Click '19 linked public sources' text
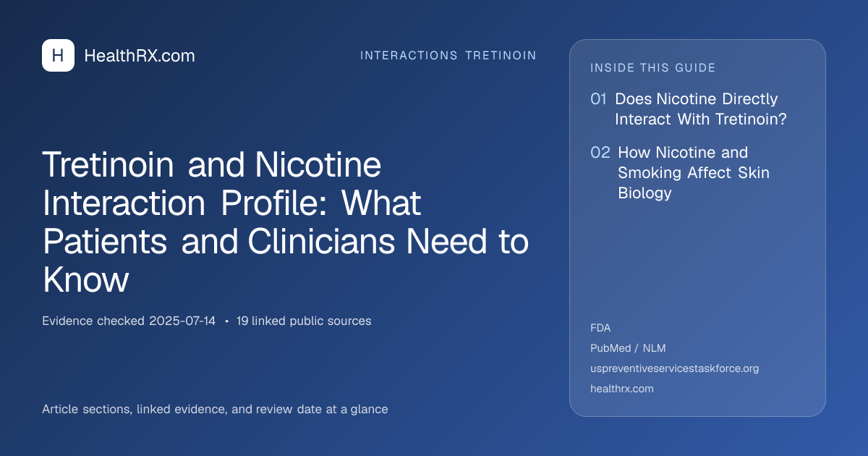This screenshot has width=868, height=456. click(304, 321)
